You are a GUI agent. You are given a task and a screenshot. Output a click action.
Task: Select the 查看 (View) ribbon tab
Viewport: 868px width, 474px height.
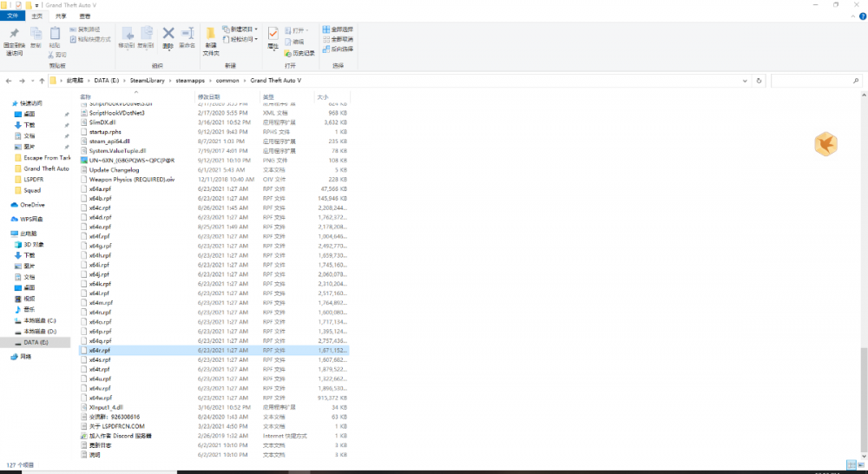(85, 16)
